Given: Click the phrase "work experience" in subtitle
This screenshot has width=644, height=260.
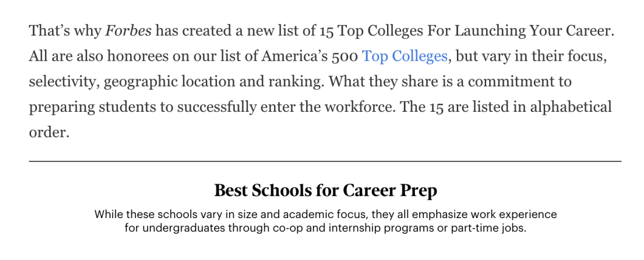Looking at the screenshot, I should tap(518, 214).
